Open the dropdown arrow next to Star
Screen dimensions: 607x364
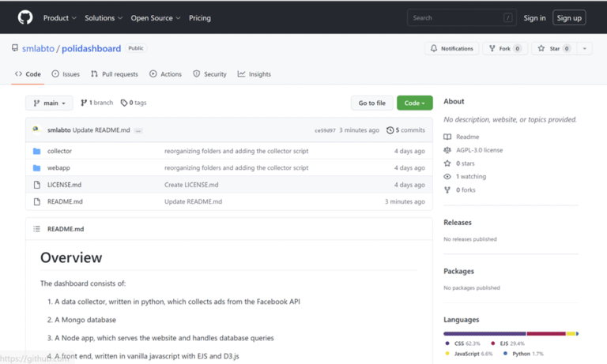pyautogui.click(x=585, y=48)
